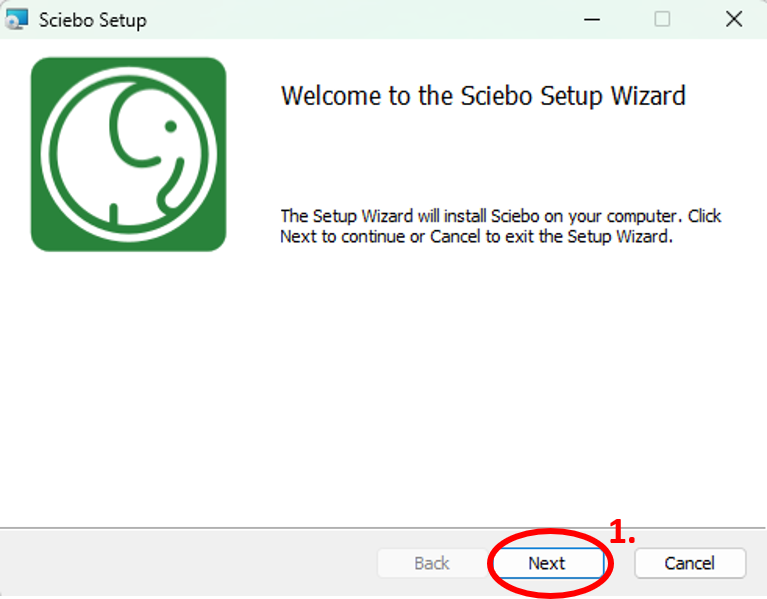Click the elephant's eye dot in logo
Viewport: 767px width, 599px height.
point(171,126)
